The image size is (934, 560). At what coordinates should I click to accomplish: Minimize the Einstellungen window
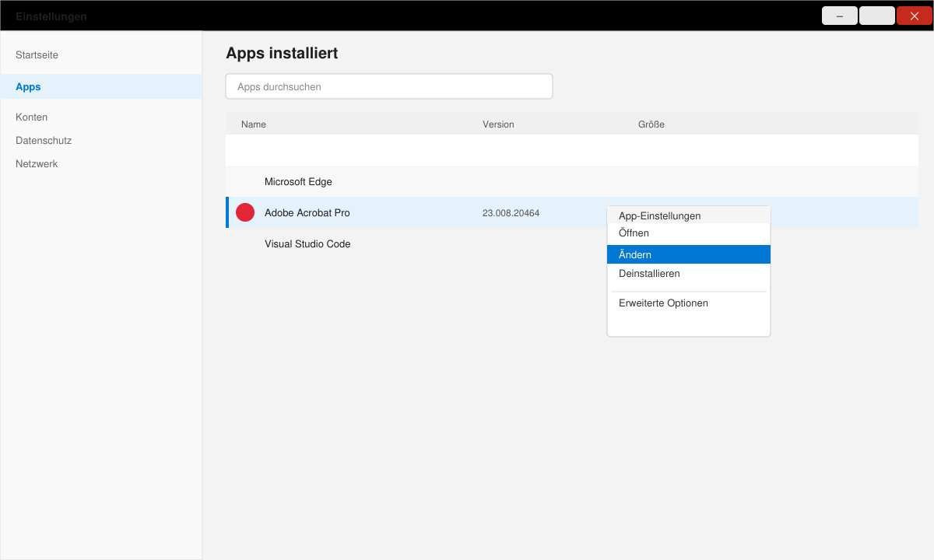(840, 16)
